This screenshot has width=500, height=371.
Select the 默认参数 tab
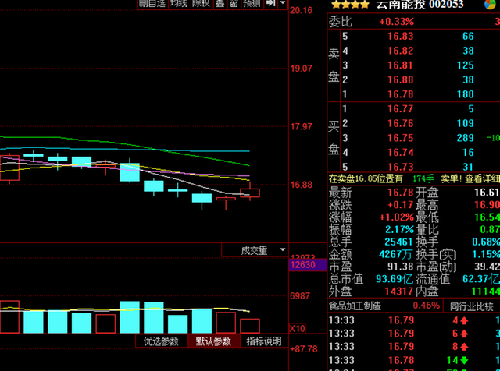tap(213, 341)
